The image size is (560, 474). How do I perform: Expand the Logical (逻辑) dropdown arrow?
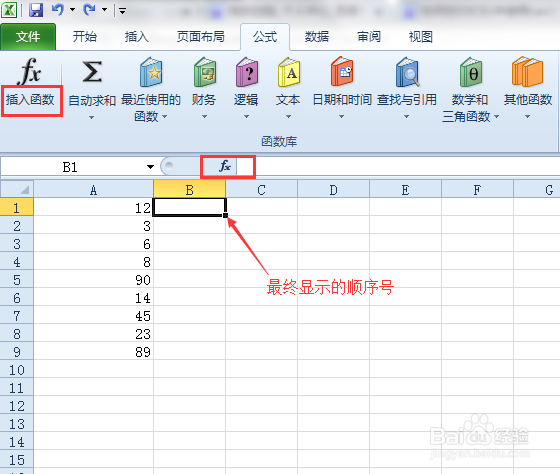[x=246, y=116]
